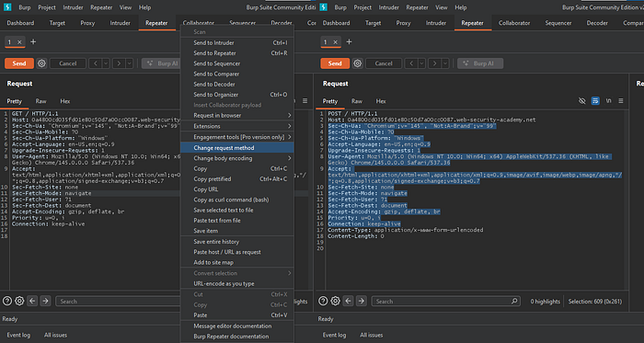
Task: Switch to Hex view in right window
Action: point(381,101)
